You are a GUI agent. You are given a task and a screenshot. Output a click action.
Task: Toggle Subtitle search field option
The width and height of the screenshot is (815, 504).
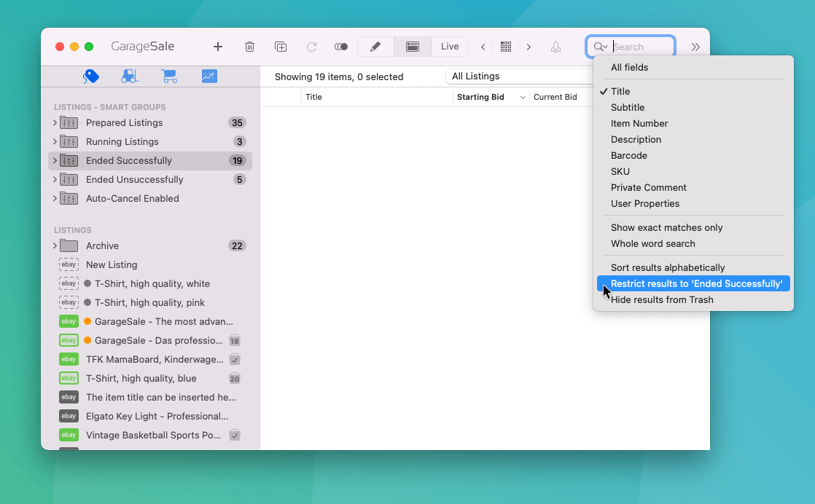(693, 108)
